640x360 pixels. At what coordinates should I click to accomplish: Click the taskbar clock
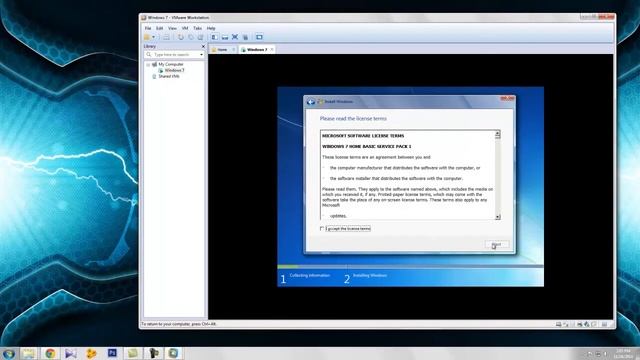click(x=623, y=354)
